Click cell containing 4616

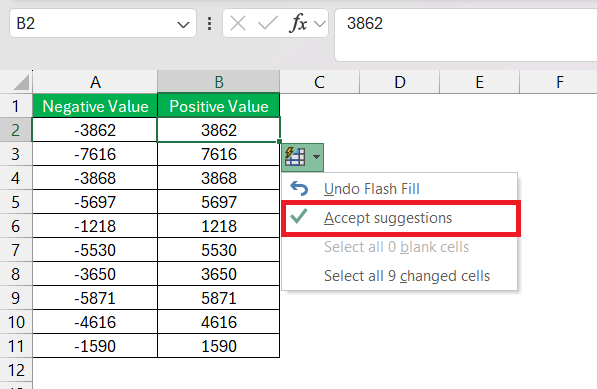click(x=219, y=322)
